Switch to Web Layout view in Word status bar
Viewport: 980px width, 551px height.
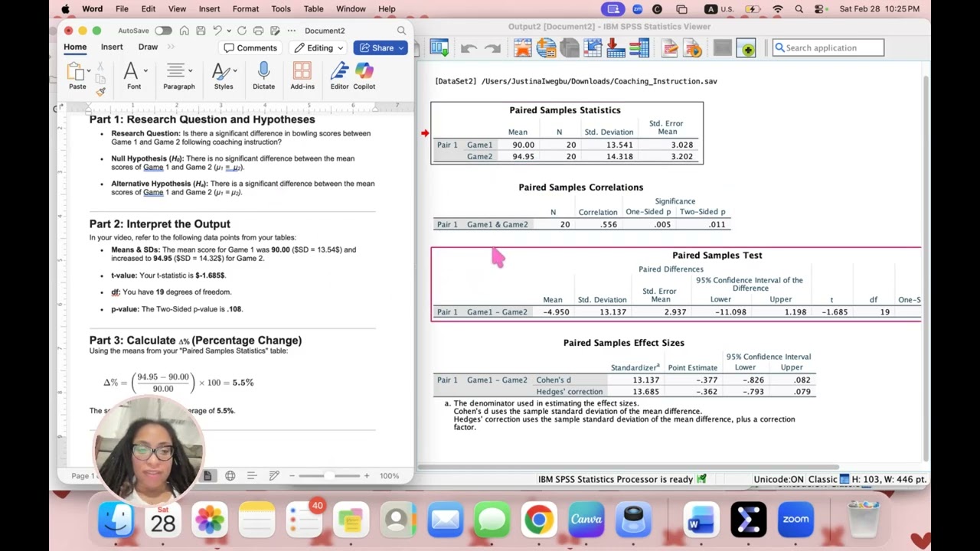click(x=230, y=476)
